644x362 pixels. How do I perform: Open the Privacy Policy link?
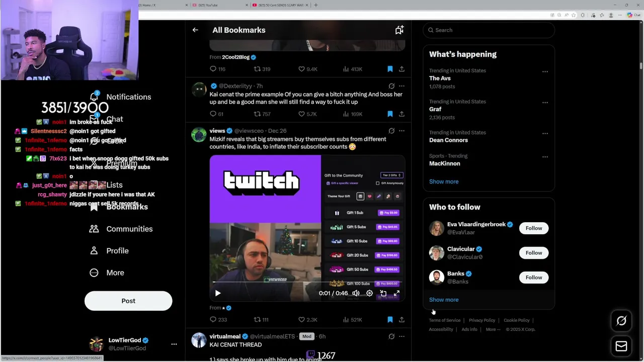pyautogui.click(x=482, y=320)
